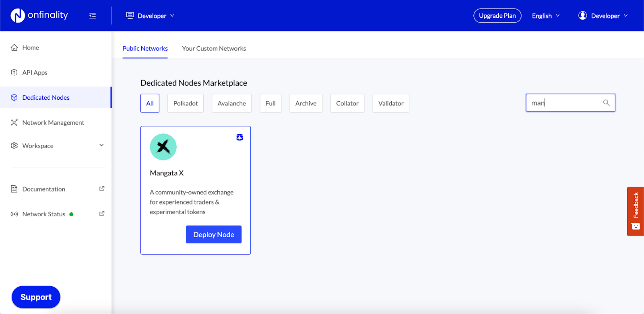The image size is (644, 314).
Task: Click the Network Management icon
Action: coord(14,122)
